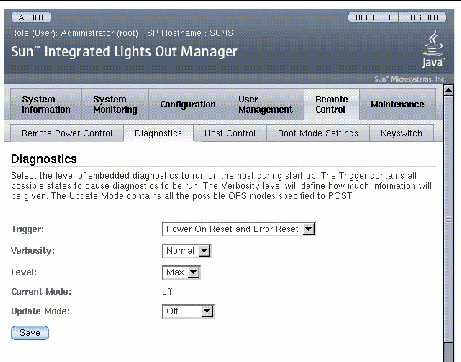Open the Host Control sub-tab
This screenshot has height=362, width=461.
[230, 133]
